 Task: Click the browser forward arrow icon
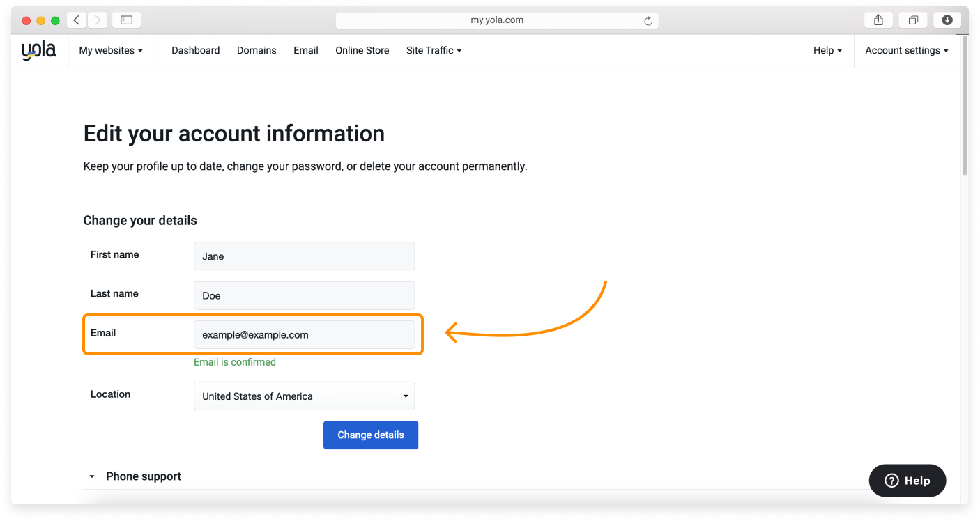tap(98, 20)
